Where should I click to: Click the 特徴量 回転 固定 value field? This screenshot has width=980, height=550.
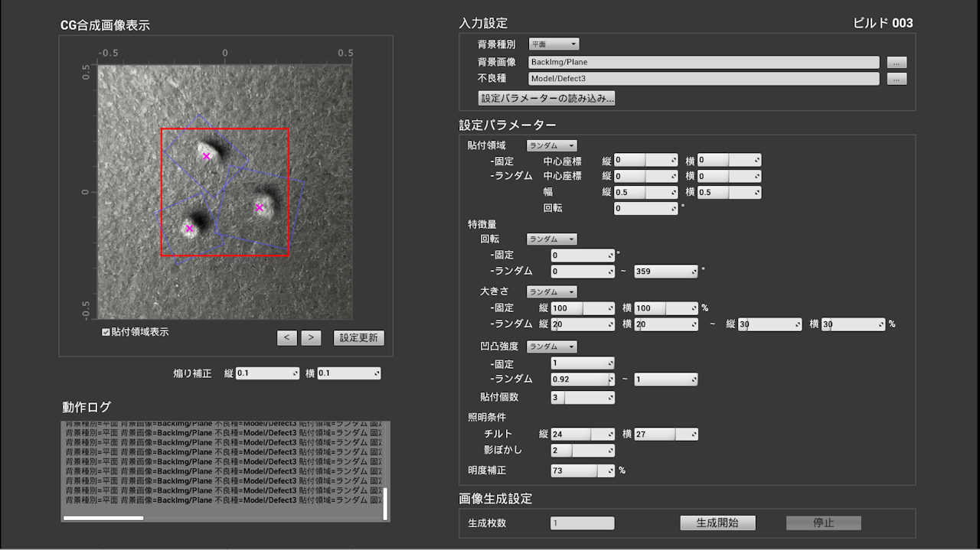[x=583, y=255]
